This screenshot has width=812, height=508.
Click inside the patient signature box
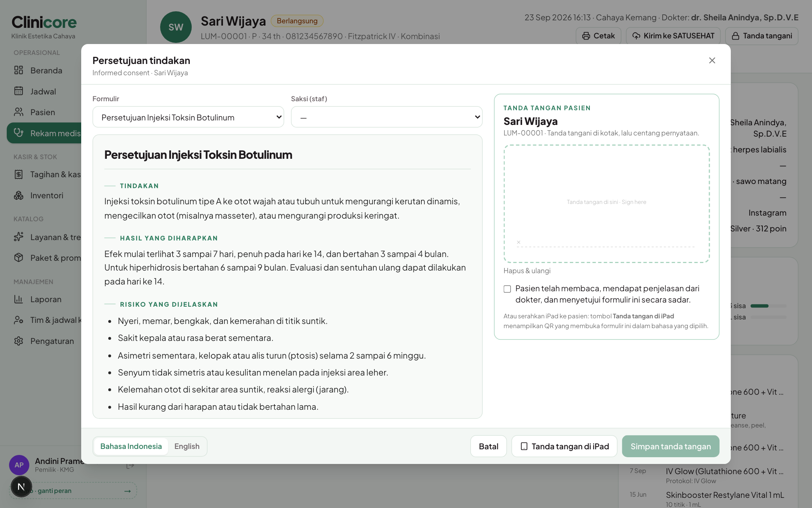click(x=607, y=204)
